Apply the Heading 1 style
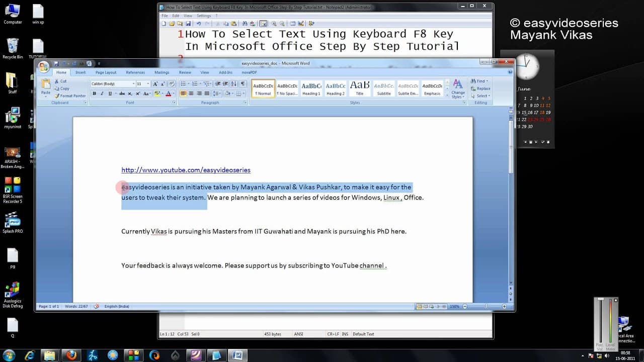Viewport: 644px width, 362px height. [311, 88]
